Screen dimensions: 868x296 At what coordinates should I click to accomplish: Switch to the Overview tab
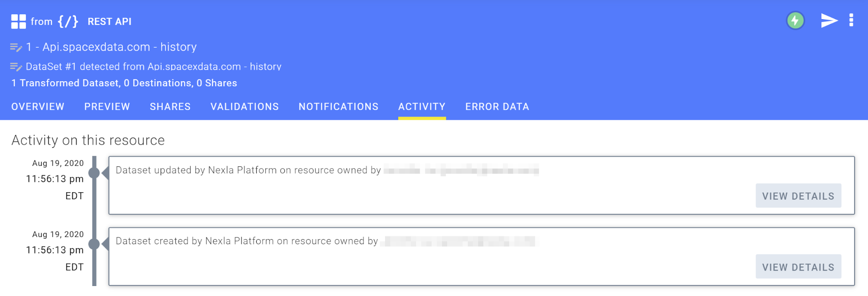(38, 107)
